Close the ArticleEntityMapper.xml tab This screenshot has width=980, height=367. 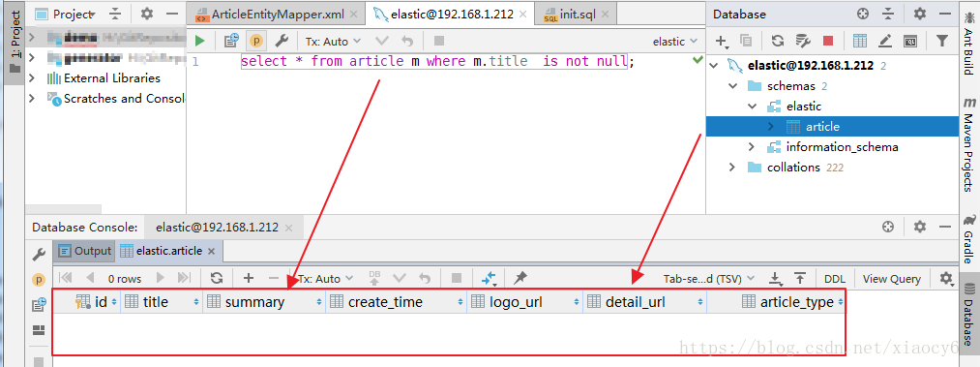point(354,14)
